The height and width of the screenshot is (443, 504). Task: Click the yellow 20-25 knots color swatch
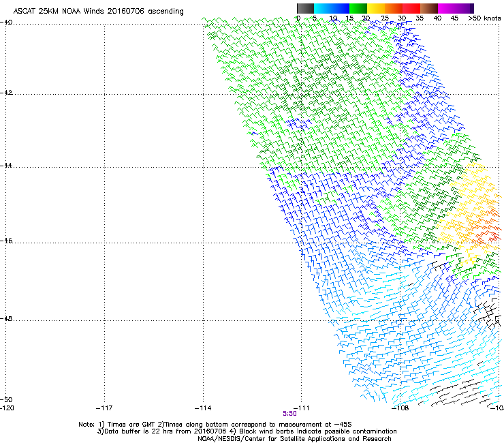coord(376,8)
